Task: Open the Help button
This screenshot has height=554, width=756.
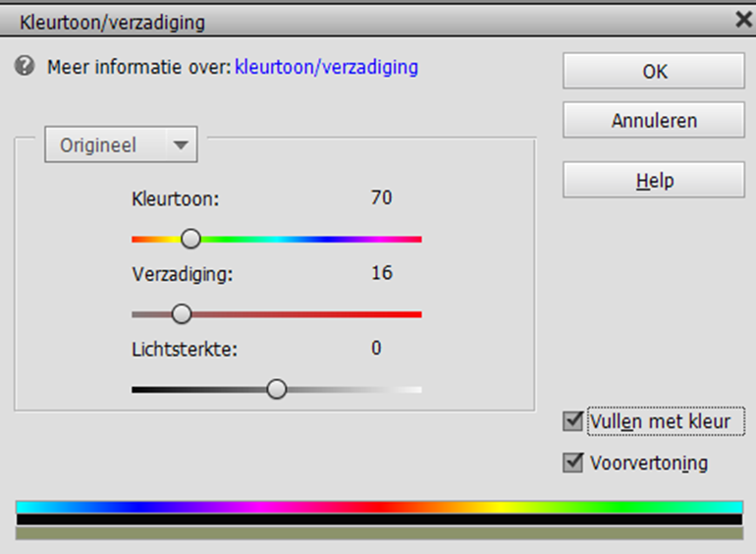Action: coord(653,181)
